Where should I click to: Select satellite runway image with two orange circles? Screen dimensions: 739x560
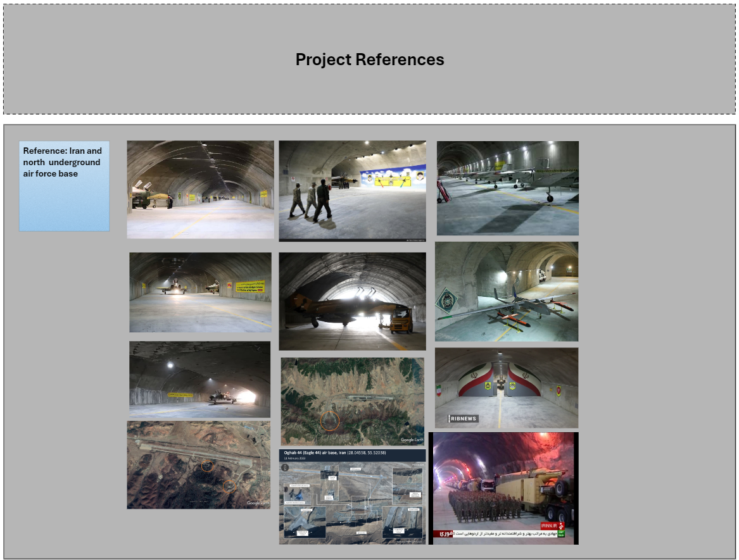coord(199,465)
